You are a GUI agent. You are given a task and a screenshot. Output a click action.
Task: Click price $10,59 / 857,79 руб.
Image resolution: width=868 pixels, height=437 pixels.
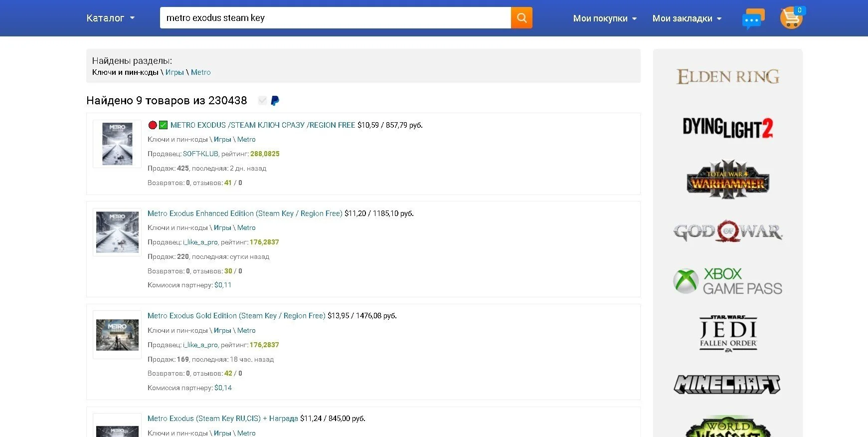coord(390,125)
